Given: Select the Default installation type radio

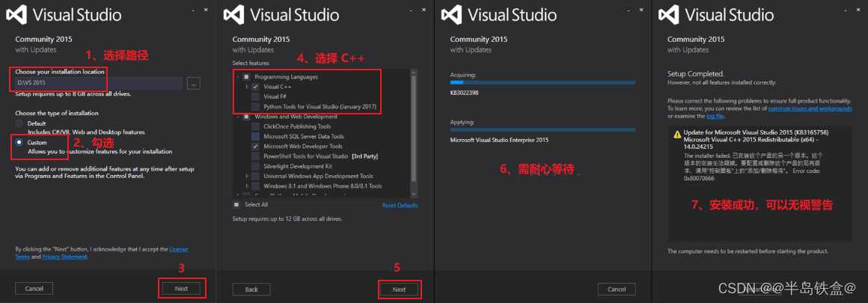Looking at the screenshot, I should (x=19, y=123).
